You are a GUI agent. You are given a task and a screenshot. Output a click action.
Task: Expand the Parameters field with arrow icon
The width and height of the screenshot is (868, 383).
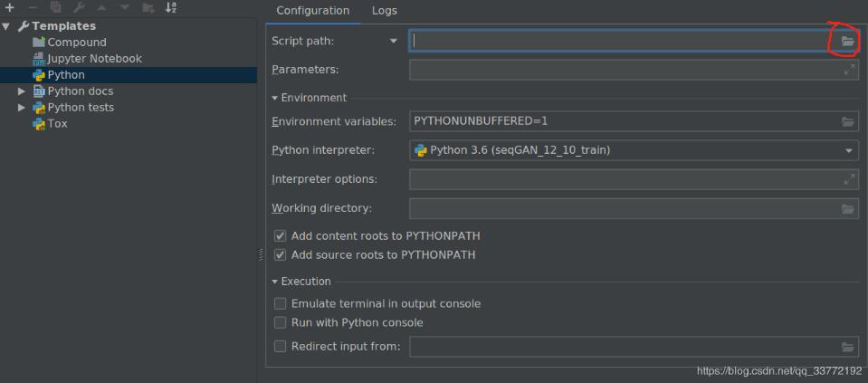pos(849,70)
